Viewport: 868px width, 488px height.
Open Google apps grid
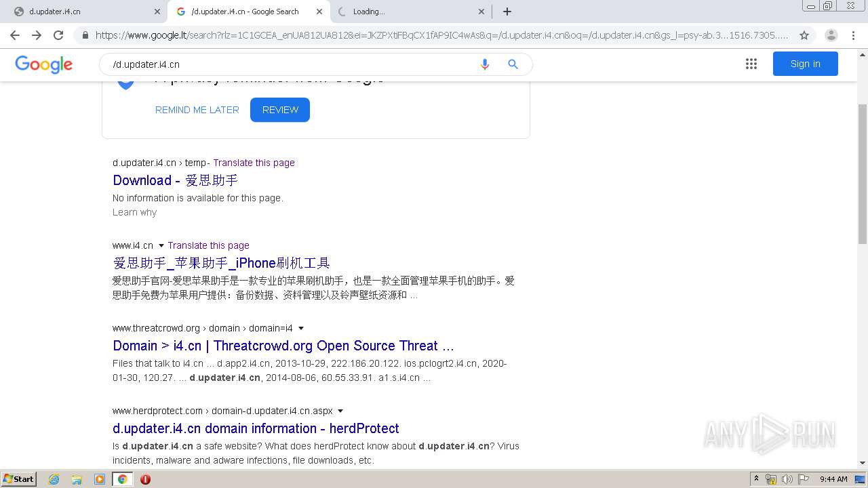point(751,64)
